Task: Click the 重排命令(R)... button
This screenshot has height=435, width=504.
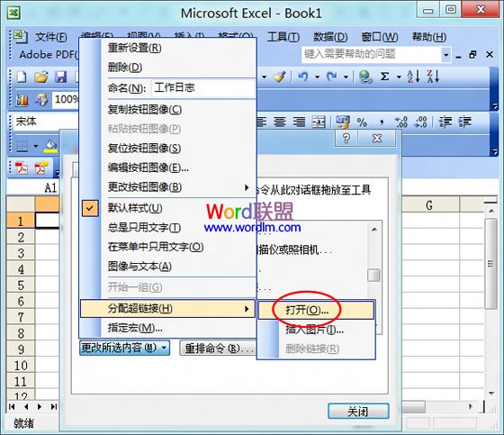Action: tap(218, 348)
